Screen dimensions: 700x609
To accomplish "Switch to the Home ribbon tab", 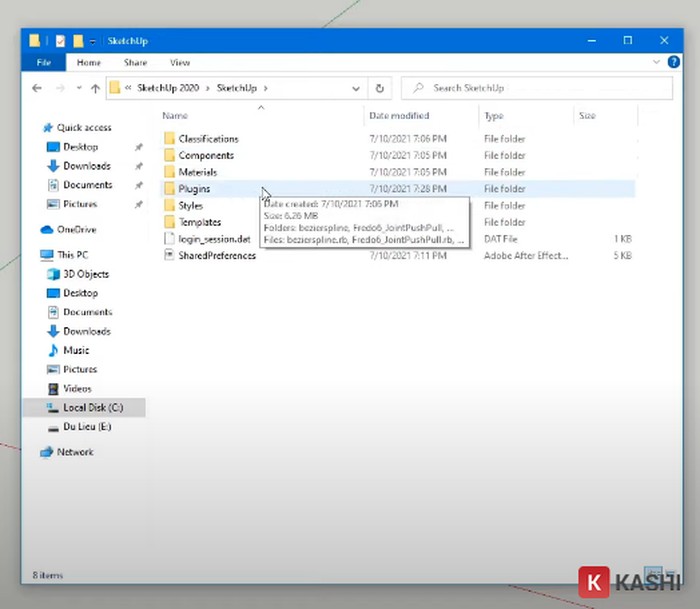I will click(x=88, y=63).
